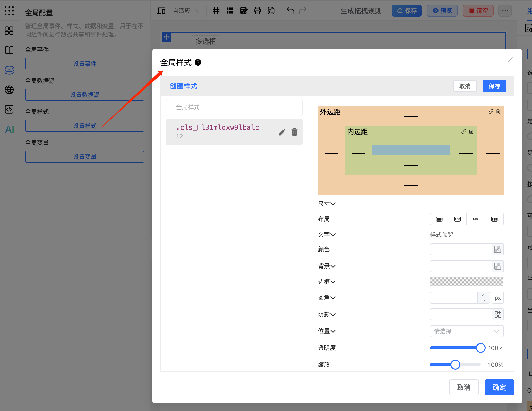The image size is (532, 411).
Task: Open the globe icon tab in sidebar
Action: (9, 90)
